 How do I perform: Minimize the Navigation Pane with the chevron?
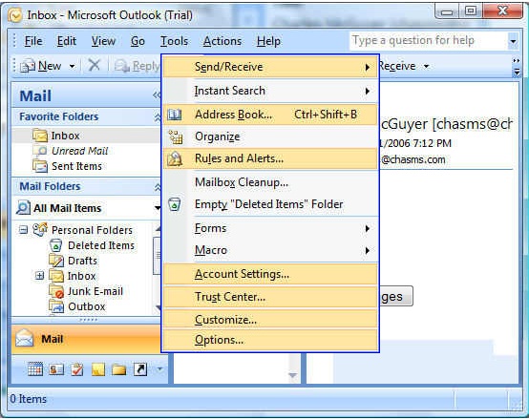pos(157,95)
